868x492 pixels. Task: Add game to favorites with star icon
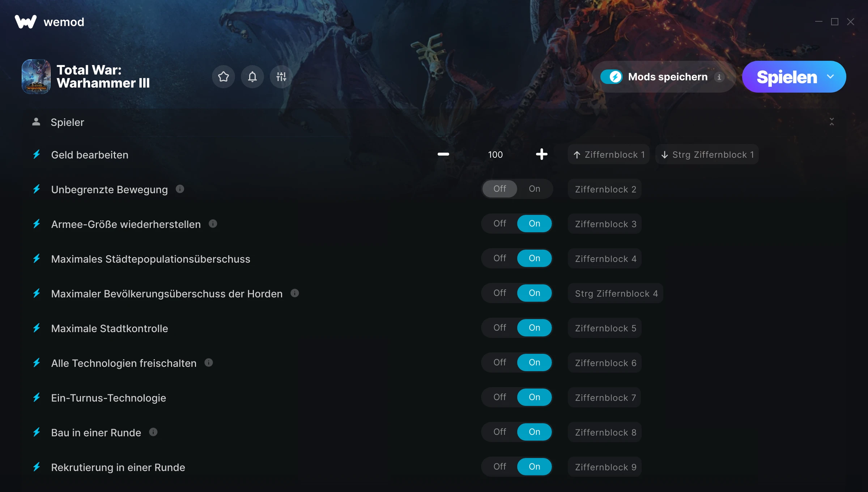point(223,77)
